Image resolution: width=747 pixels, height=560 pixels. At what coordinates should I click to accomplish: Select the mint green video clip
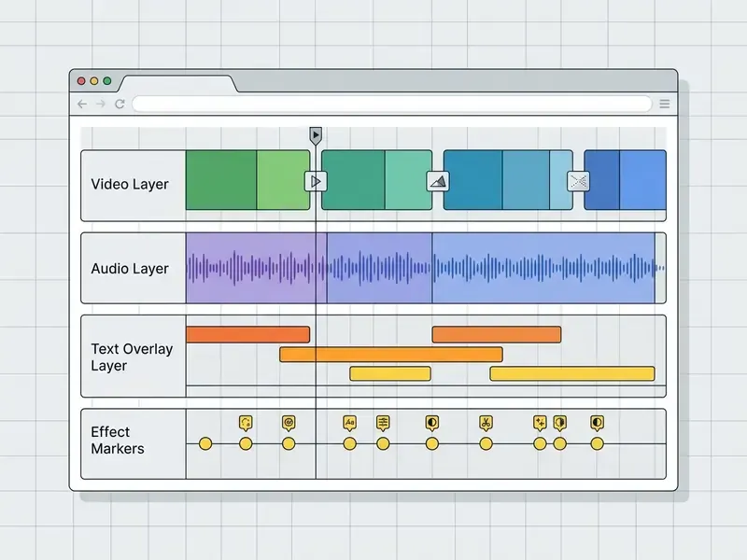(x=408, y=180)
